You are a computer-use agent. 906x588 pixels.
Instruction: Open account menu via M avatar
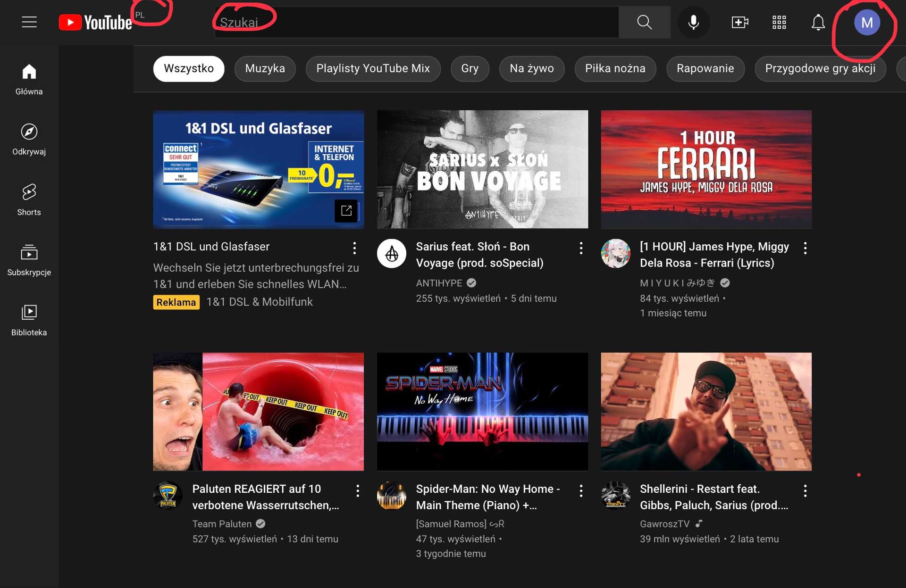point(867,22)
